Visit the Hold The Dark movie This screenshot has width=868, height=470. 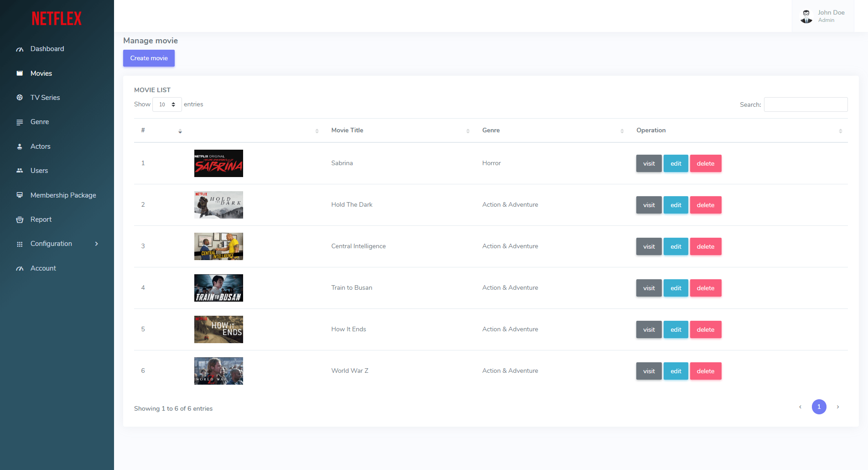click(649, 205)
